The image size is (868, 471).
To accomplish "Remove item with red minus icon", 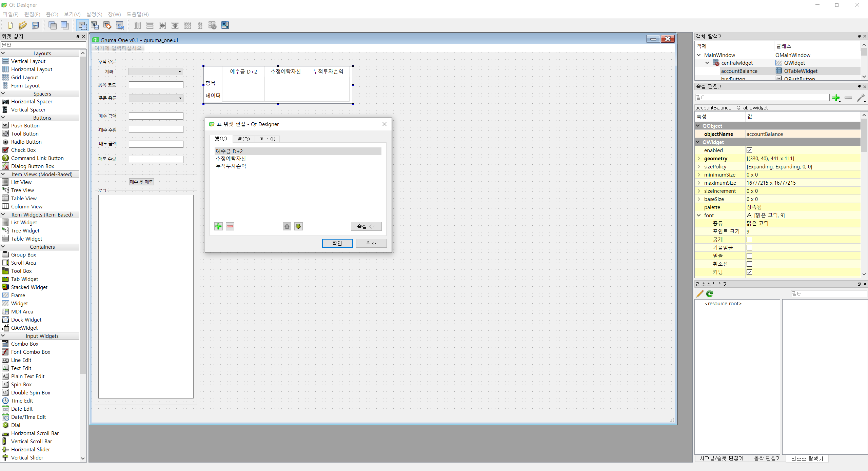I will [230, 226].
